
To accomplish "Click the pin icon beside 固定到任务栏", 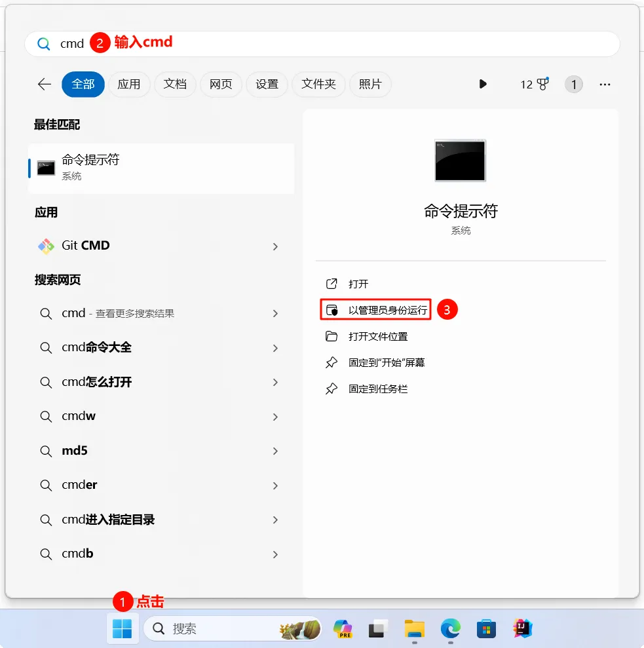I will (x=331, y=389).
